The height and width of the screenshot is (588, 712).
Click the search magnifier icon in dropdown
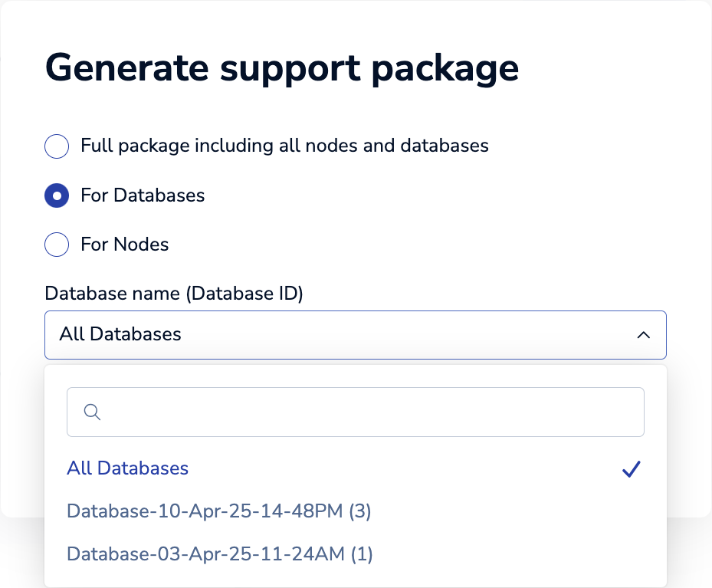point(92,412)
